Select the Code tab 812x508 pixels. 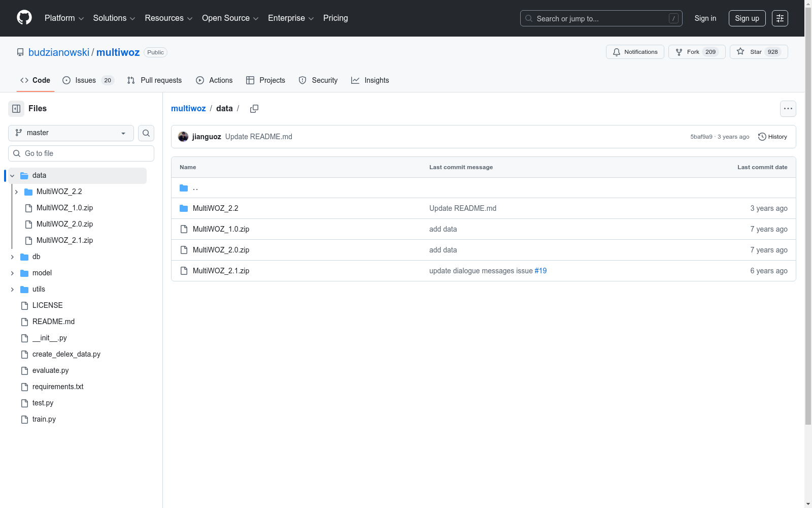(36, 80)
